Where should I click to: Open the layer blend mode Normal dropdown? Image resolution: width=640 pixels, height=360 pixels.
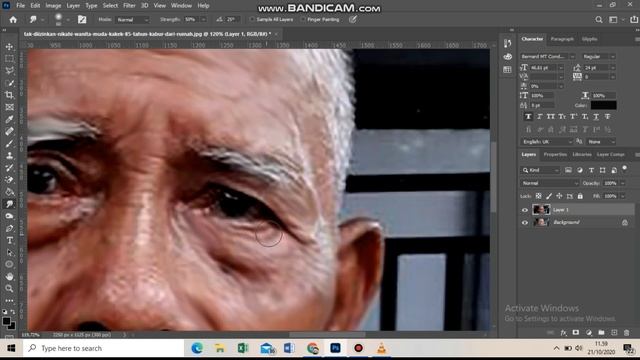tap(550, 183)
